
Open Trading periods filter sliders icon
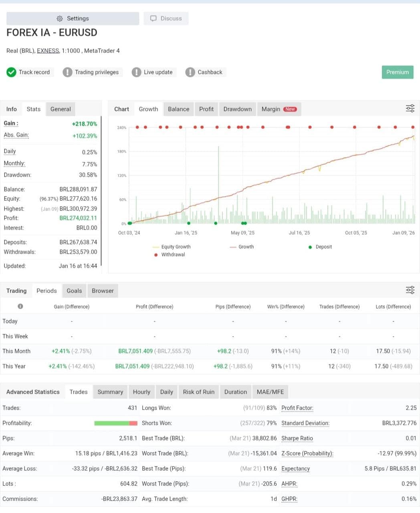coord(410,290)
